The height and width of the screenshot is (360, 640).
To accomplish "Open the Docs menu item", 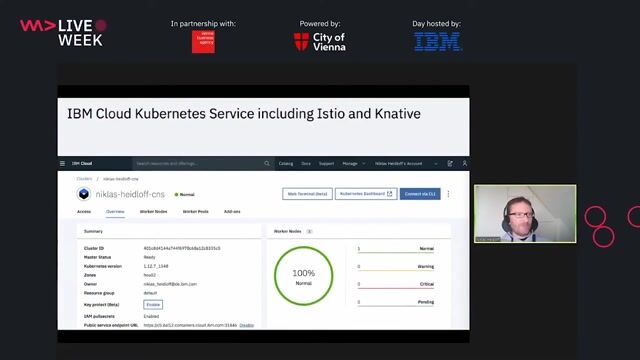I will [306, 163].
